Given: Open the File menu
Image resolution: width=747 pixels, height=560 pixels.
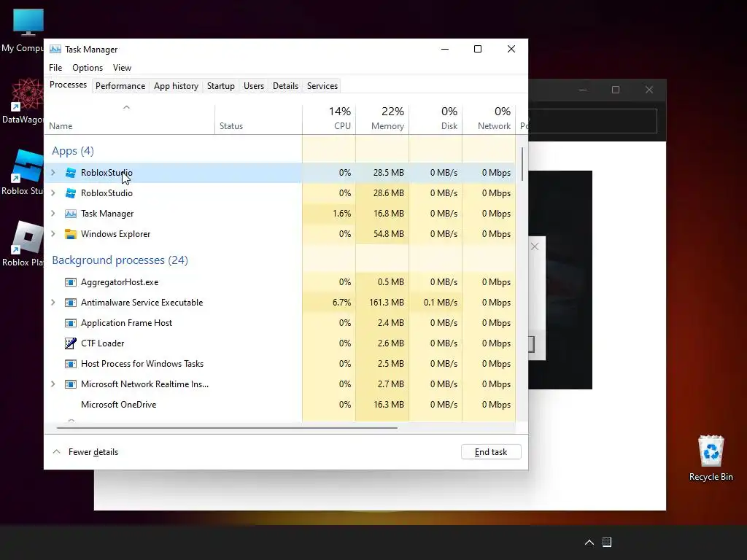Looking at the screenshot, I should click(55, 68).
